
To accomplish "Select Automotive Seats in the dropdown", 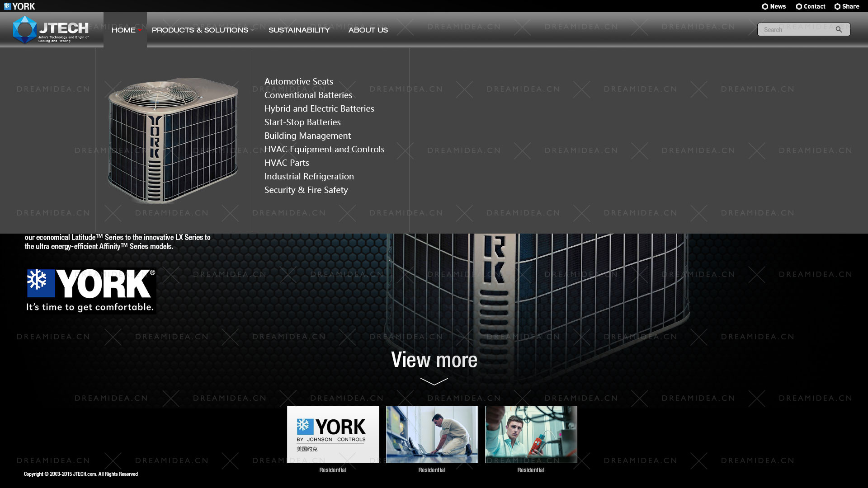I will (x=299, y=81).
